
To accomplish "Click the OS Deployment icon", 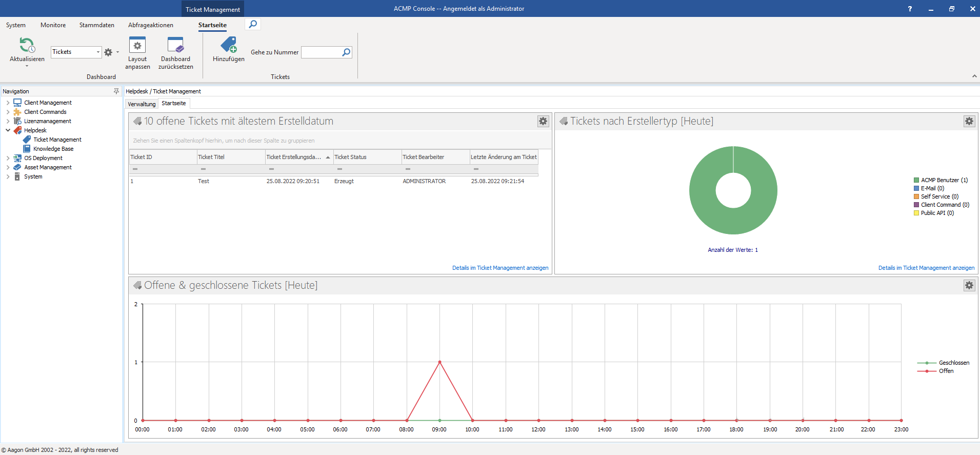I will [17, 158].
